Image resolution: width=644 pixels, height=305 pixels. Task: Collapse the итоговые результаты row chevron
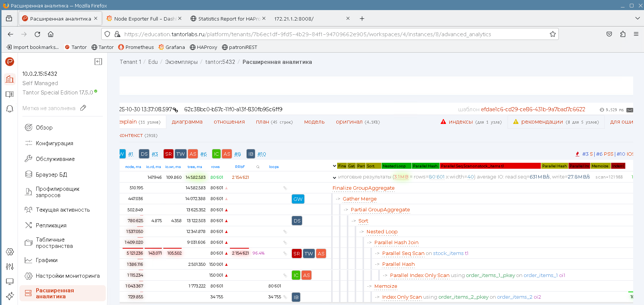point(334,177)
